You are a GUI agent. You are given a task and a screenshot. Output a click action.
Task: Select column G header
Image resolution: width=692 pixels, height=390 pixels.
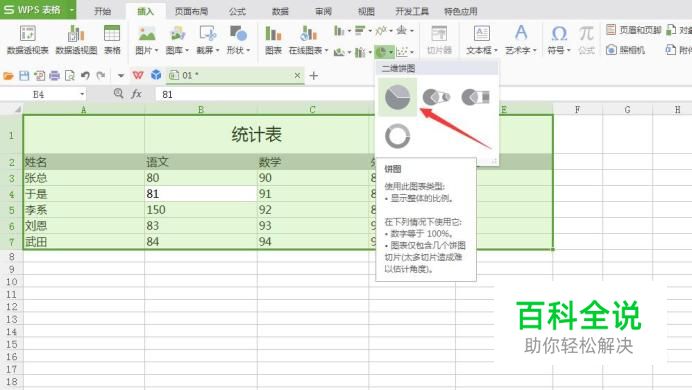click(x=627, y=109)
